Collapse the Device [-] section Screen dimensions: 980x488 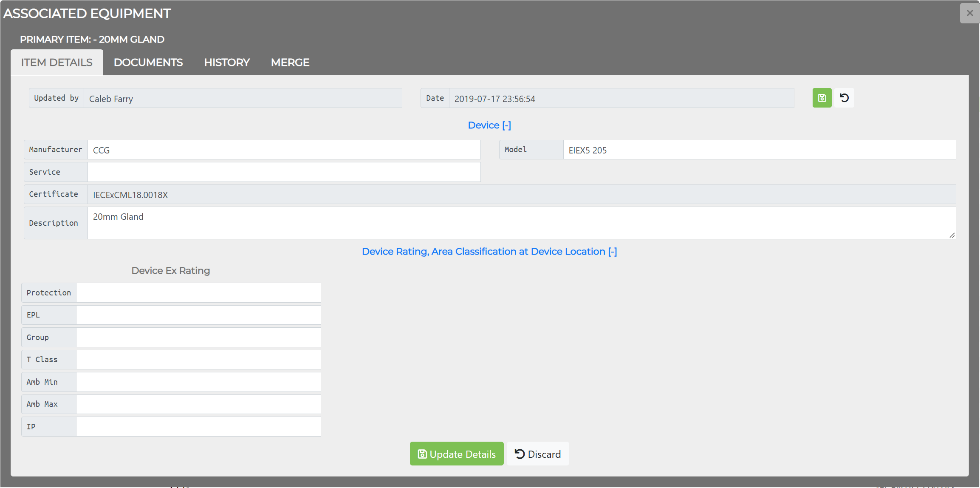click(489, 125)
